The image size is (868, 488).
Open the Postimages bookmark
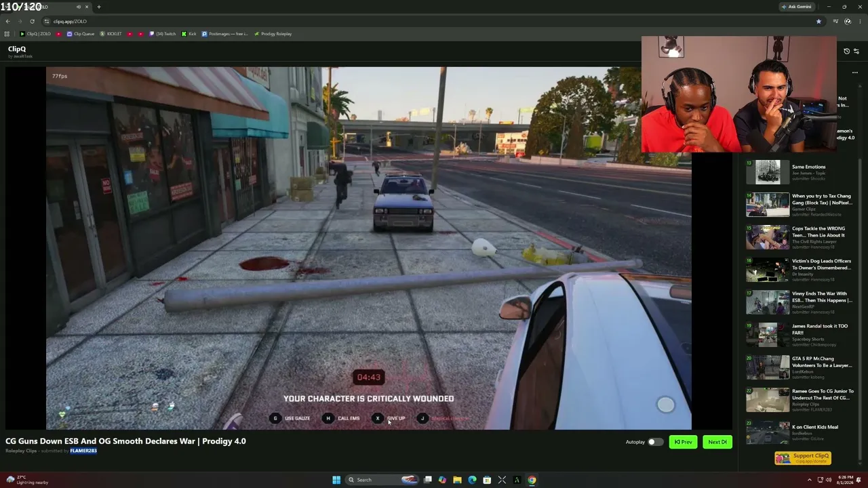(225, 34)
